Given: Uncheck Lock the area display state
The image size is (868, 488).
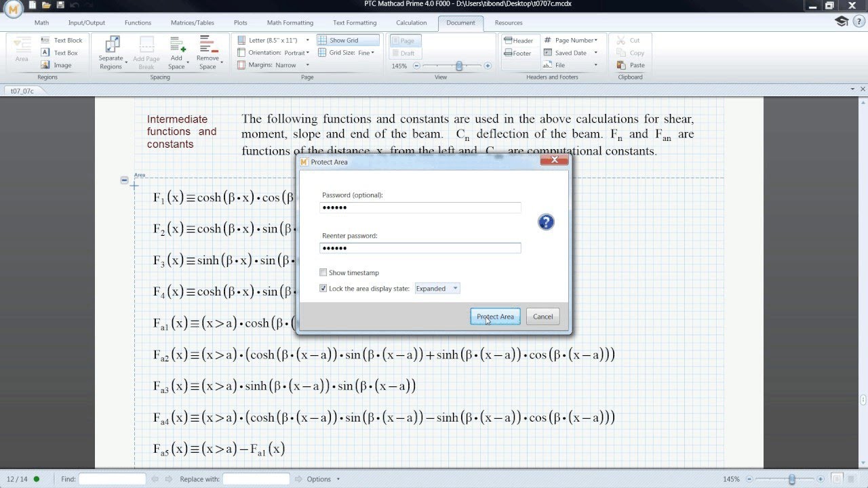Looking at the screenshot, I should click(x=323, y=288).
